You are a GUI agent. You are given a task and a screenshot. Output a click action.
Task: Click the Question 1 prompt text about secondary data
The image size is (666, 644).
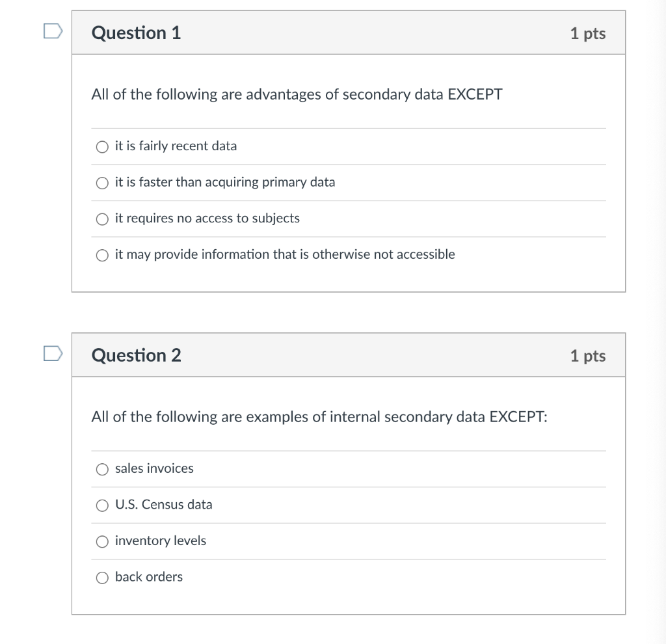point(296,94)
